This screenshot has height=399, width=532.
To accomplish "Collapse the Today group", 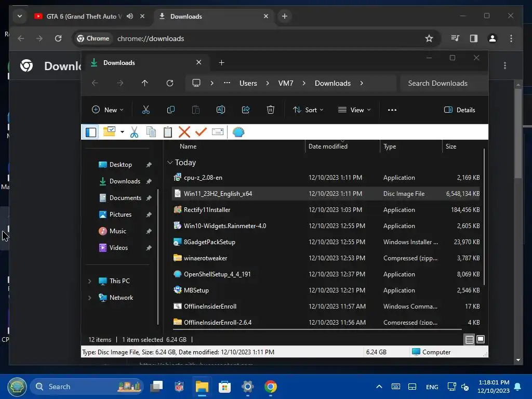I will pyautogui.click(x=170, y=163).
